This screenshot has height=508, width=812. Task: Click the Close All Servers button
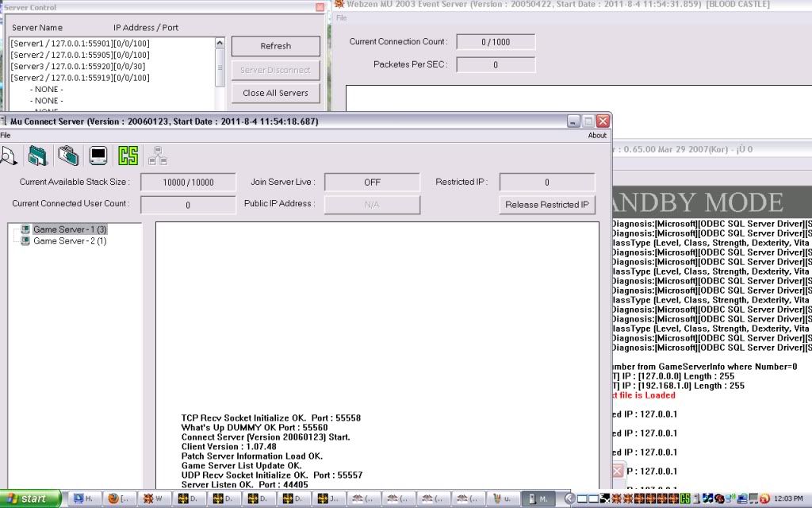point(275,93)
